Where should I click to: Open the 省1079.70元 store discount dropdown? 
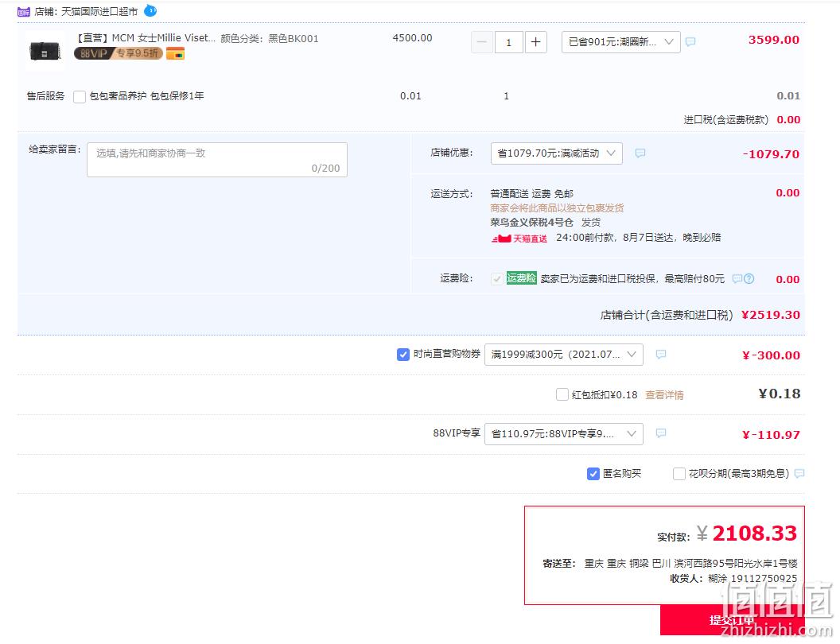click(557, 153)
